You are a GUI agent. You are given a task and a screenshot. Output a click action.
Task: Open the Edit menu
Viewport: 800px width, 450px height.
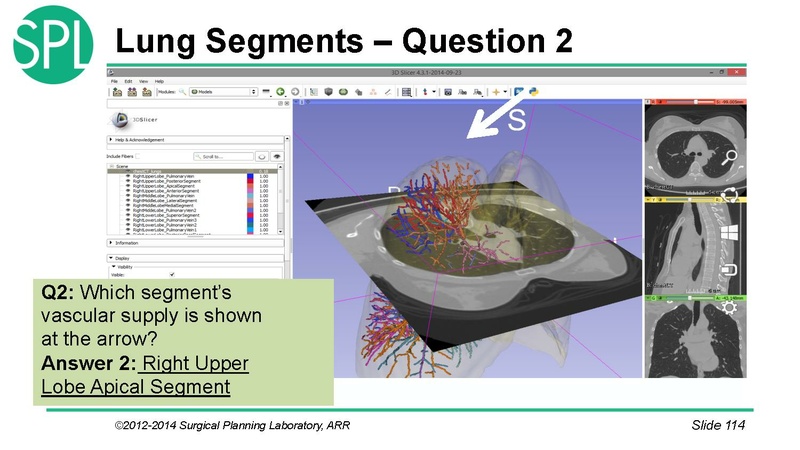pos(128,81)
